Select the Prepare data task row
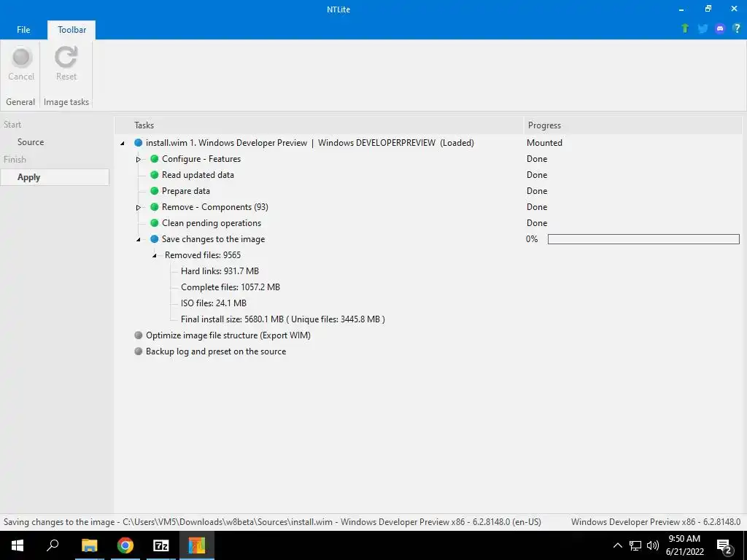This screenshot has height=560, width=747. [186, 191]
